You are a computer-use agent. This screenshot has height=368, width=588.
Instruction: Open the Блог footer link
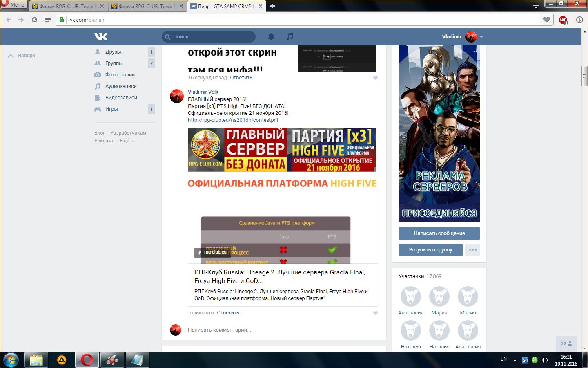click(x=100, y=133)
